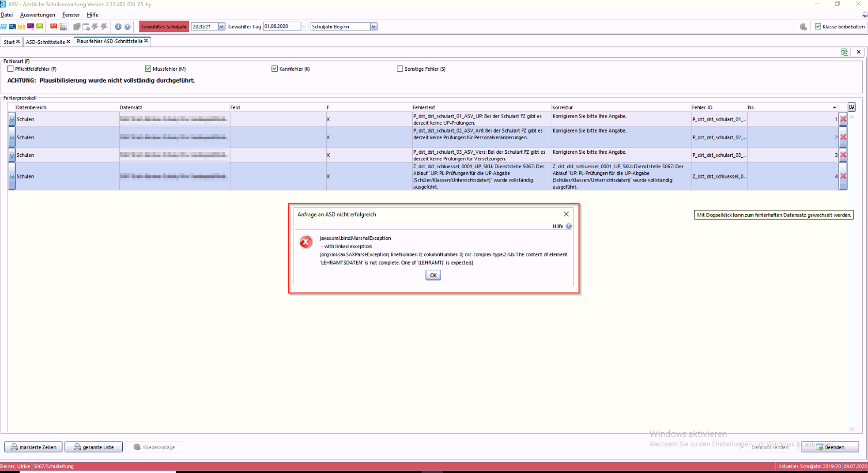The width and height of the screenshot is (868, 473).
Task: Click Aktuelles Schuljahr: 2019/20 in status bar
Action: tap(809, 466)
